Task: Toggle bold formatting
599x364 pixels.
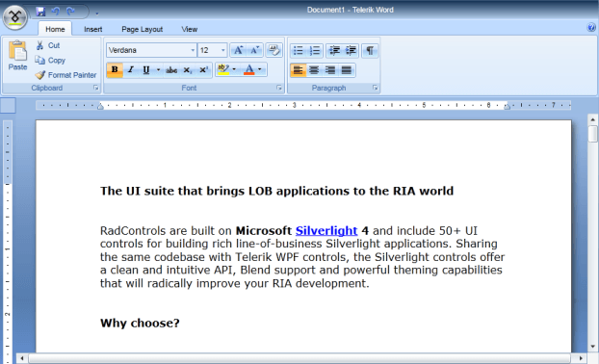Action: (115, 70)
